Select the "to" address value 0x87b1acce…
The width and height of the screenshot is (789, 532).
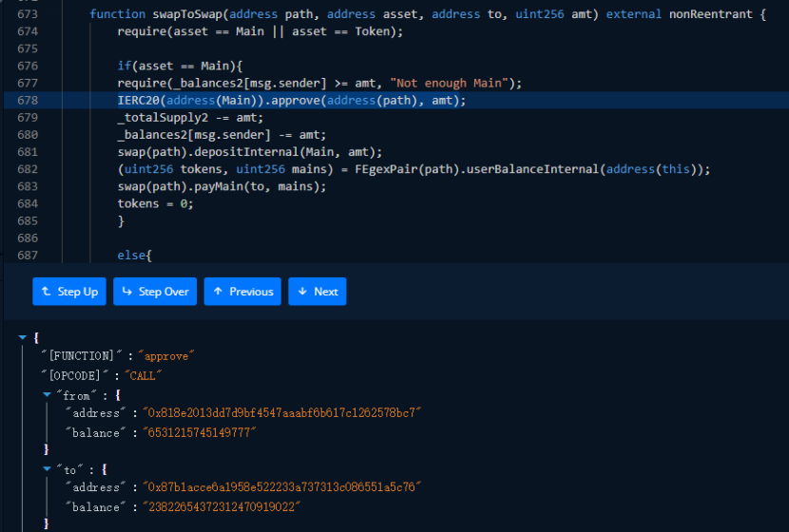(x=281, y=487)
